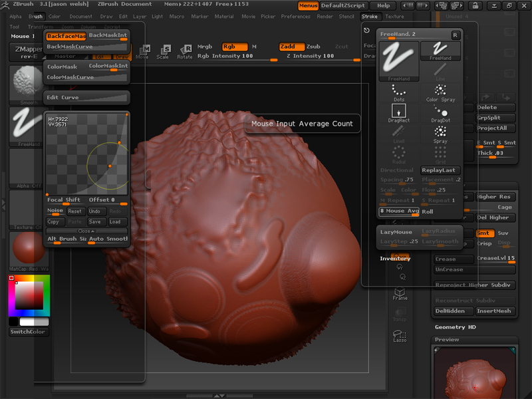Pick a shade in the color picker square
The height and width of the screenshot is (399, 532).
click(x=29, y=295)
